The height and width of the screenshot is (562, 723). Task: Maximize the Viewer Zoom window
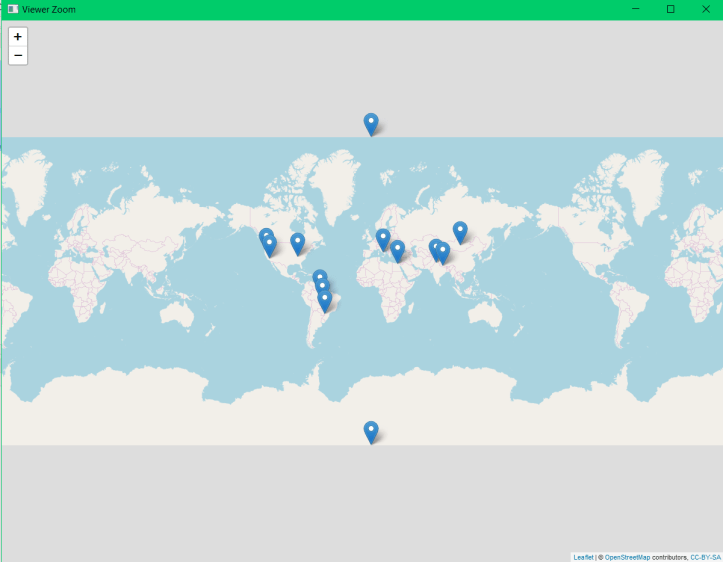pos(670,9)
